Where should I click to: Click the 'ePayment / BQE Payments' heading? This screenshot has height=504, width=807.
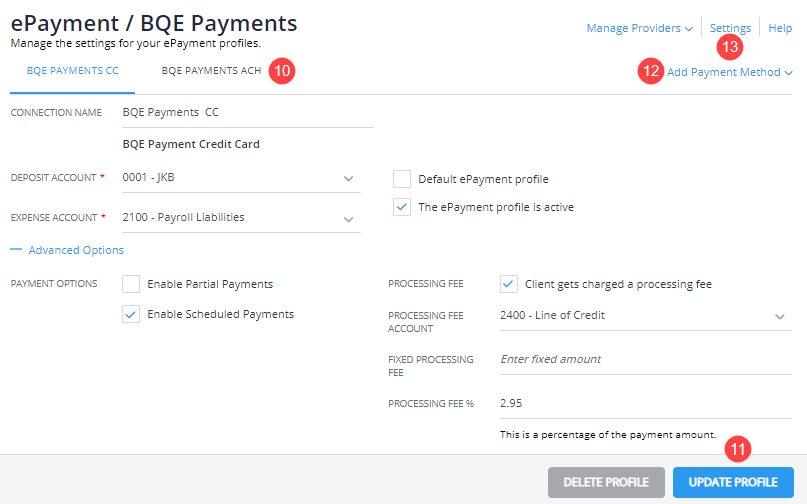154,24
